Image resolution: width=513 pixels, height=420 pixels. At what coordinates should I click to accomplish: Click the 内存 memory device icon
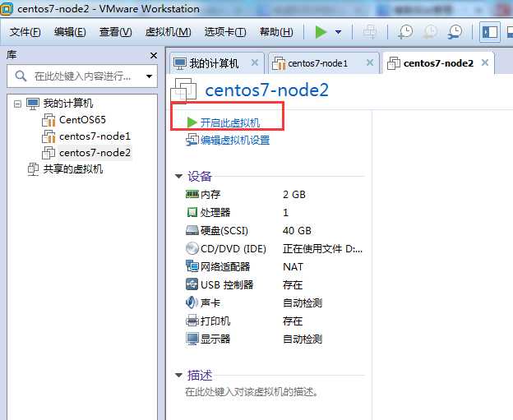pyautogui.click(x=192, y=194)
